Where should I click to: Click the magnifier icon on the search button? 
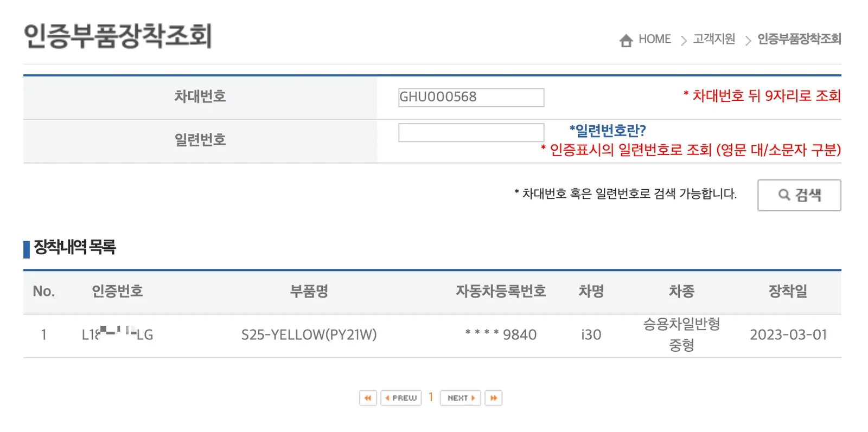pos(783,195)
